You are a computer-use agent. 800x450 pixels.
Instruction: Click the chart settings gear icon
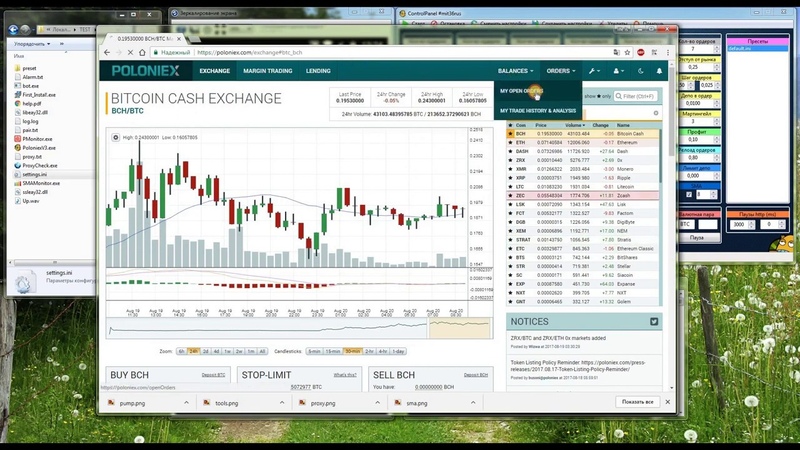pos(116,137)
